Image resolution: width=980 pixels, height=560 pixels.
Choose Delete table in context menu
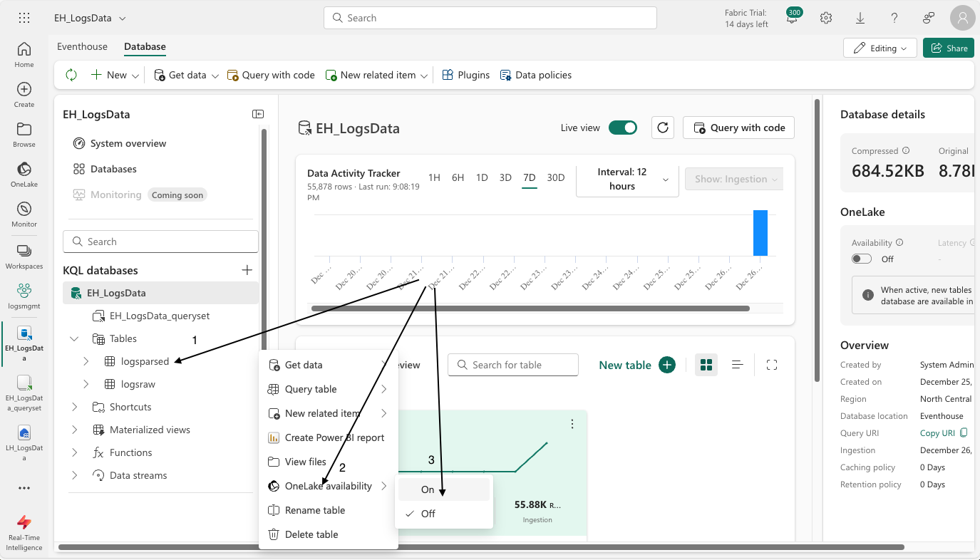click(328, 534)
